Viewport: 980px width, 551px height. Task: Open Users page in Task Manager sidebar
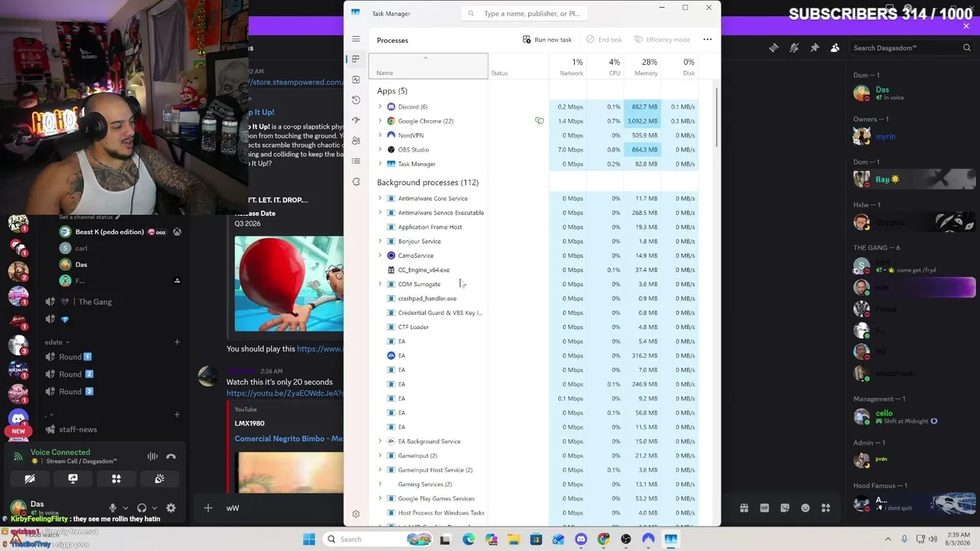point(356,141)
